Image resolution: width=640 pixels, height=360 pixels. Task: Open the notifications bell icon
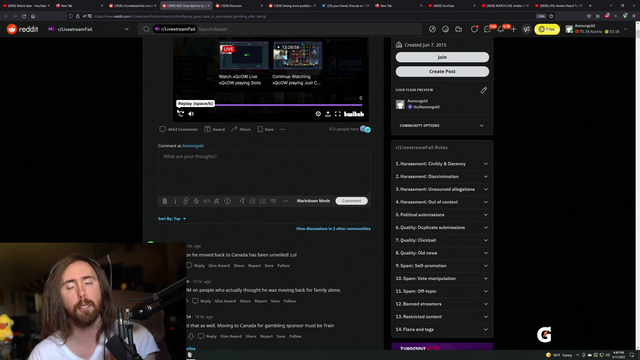(501, 29)
